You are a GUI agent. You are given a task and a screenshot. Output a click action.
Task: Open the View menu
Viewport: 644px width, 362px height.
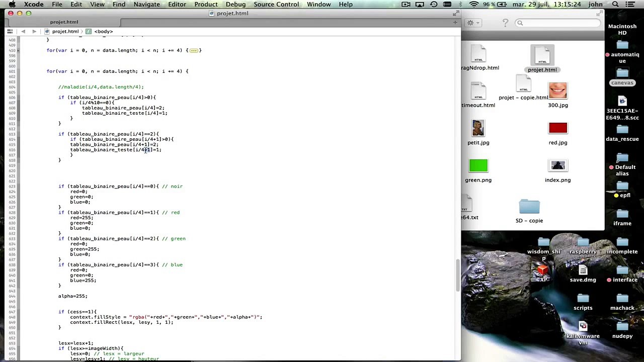pyautogui.click(x=97, y=5)
